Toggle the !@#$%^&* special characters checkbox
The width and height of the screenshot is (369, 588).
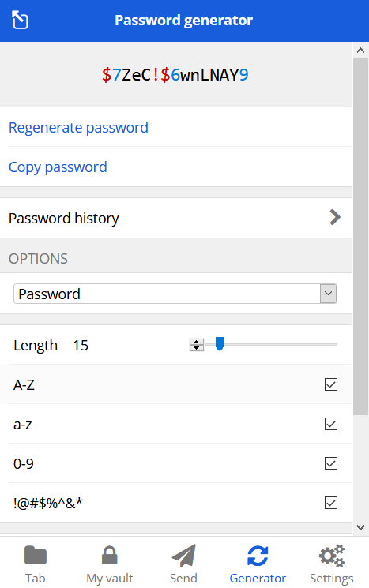tap(331, 503)
